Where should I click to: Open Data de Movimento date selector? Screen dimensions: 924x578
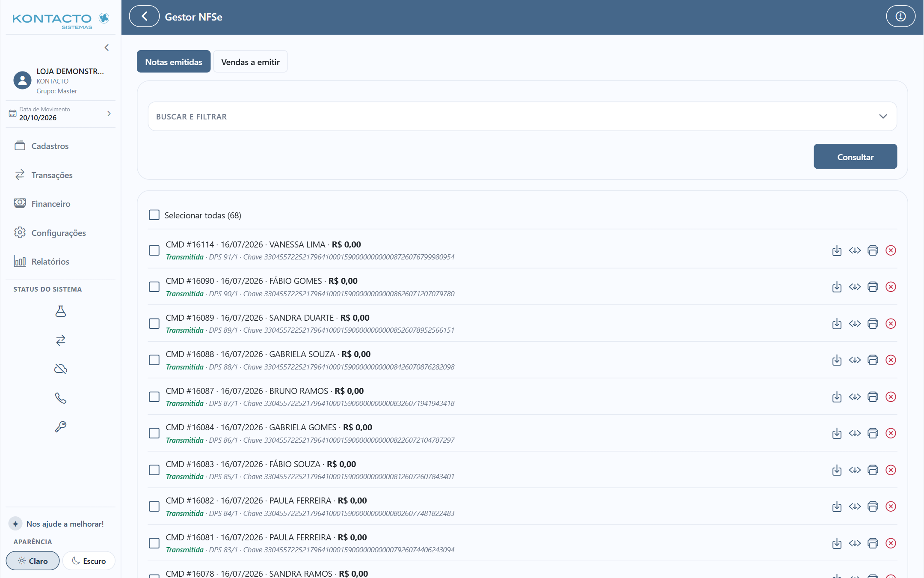60,114
